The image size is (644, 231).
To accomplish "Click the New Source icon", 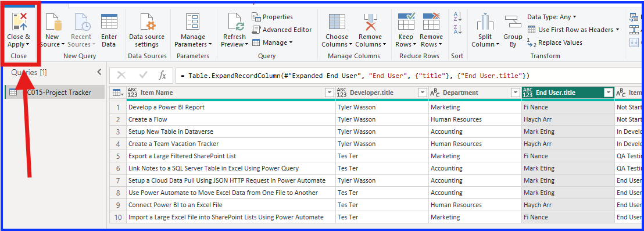I will 53,22.
